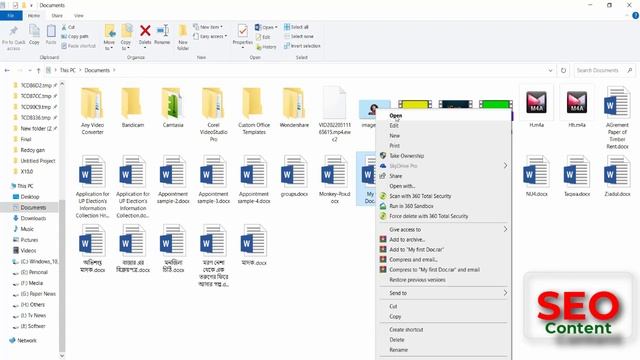Select the Wondershare folder
The height and width of the screenshot is (360, 640).
pos(294,107)
